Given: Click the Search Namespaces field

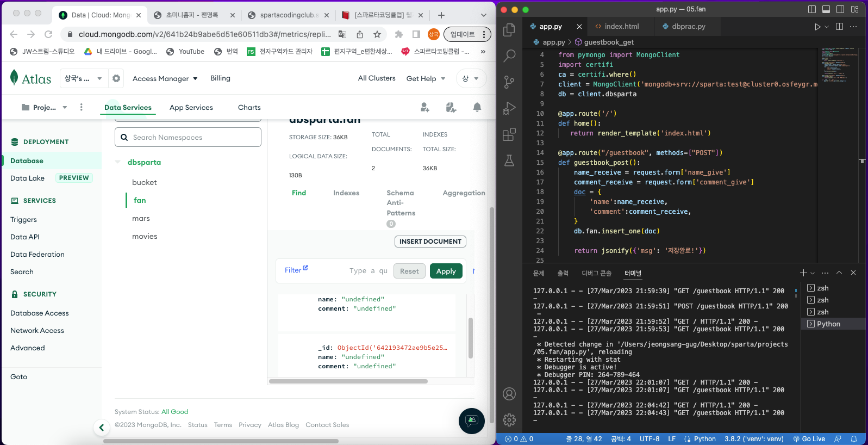Looking at the screenshot, I should point(188,137).
